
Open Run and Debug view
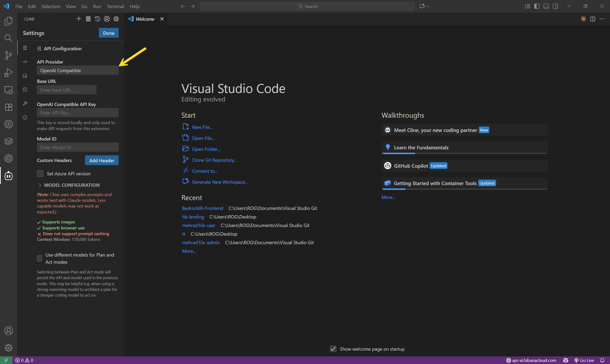point(8,73)
